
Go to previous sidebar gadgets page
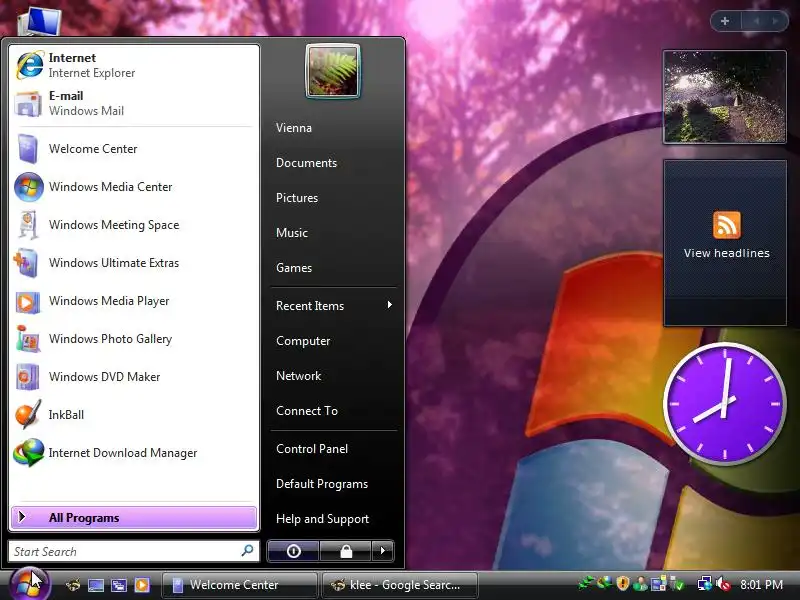click(x=757, y=21)
